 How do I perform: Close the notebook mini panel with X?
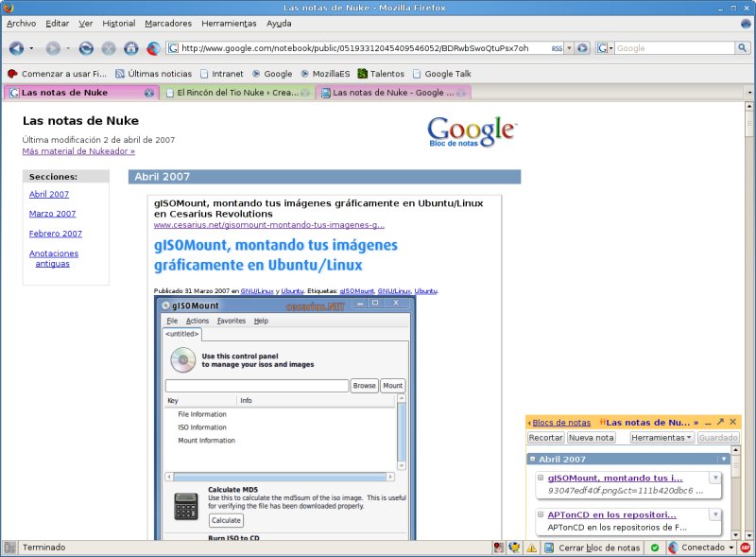[x=733, y=422]
